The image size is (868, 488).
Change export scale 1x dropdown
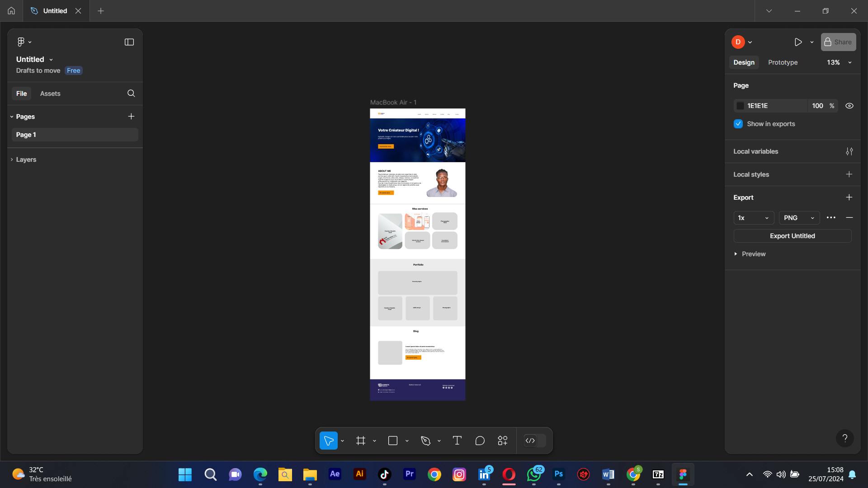pos(754,218)
